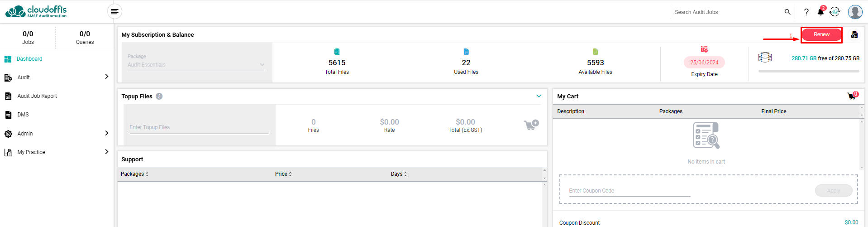Click the DMS document icon
This screenshot has height=227, width=868.
8,115
